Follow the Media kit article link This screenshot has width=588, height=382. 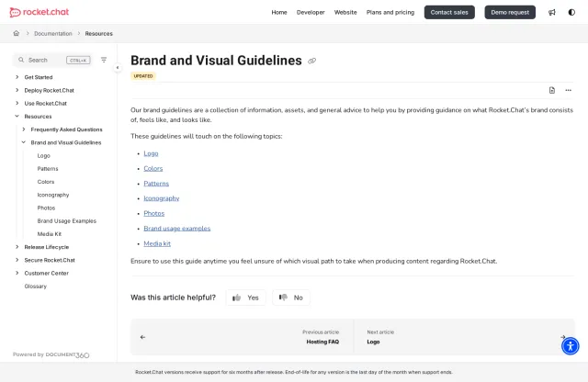click(x=157, y=243)
